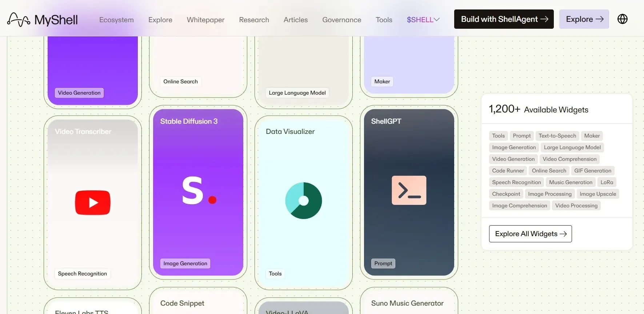The image size is (644, 314).
Task: Click the 1,200+ Available Widgets heading
Action: pos(539,109)
